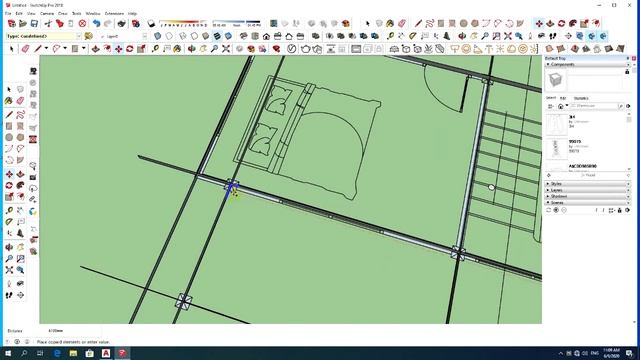640x360 pixels.
Task: Open the File menu
Action: pos(8,13)
